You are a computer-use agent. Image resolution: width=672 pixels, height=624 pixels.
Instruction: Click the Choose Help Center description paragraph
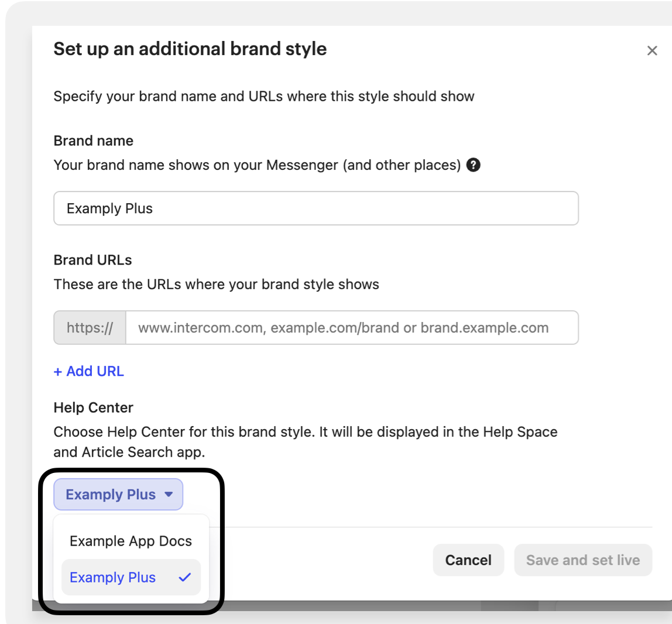pos(305,442)
